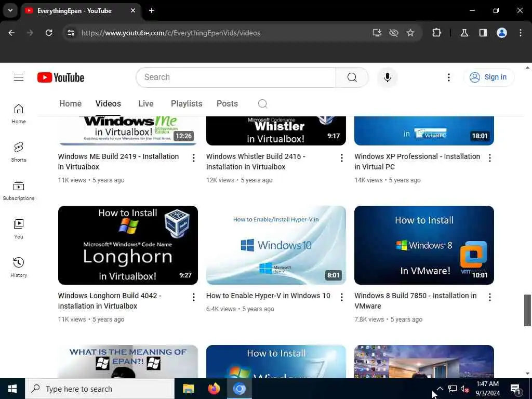
Task: Open a new browser tab
Action: pyautogui.click(x=152, y=10)
